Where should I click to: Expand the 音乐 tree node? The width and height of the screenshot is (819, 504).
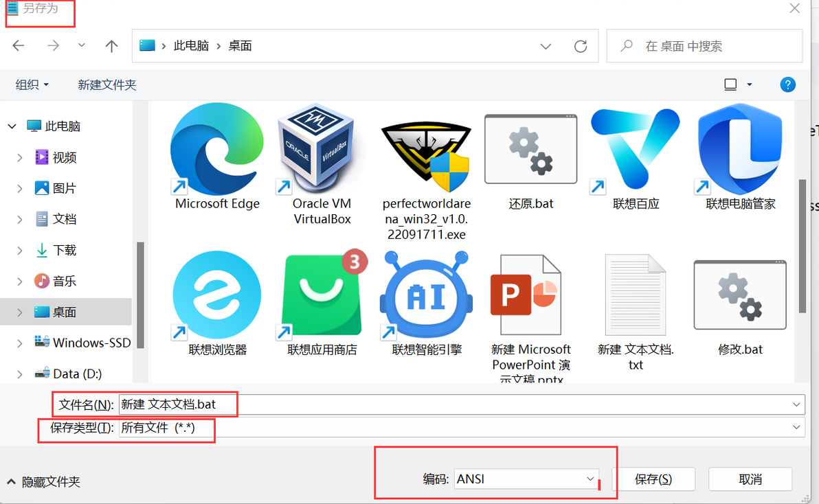tap(19, 282)
